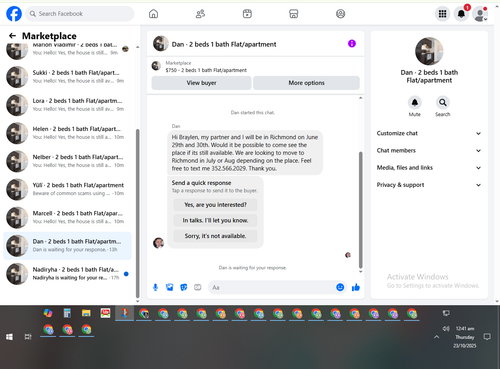
Task: Open the Home feed icon
Action: pyautogui.click(x=153, y=14)
